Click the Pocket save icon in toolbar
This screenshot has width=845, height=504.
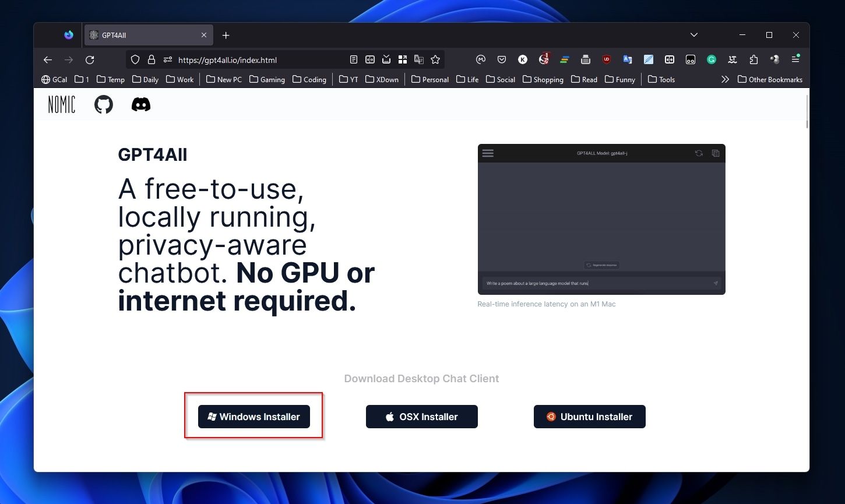coord(502,59)
